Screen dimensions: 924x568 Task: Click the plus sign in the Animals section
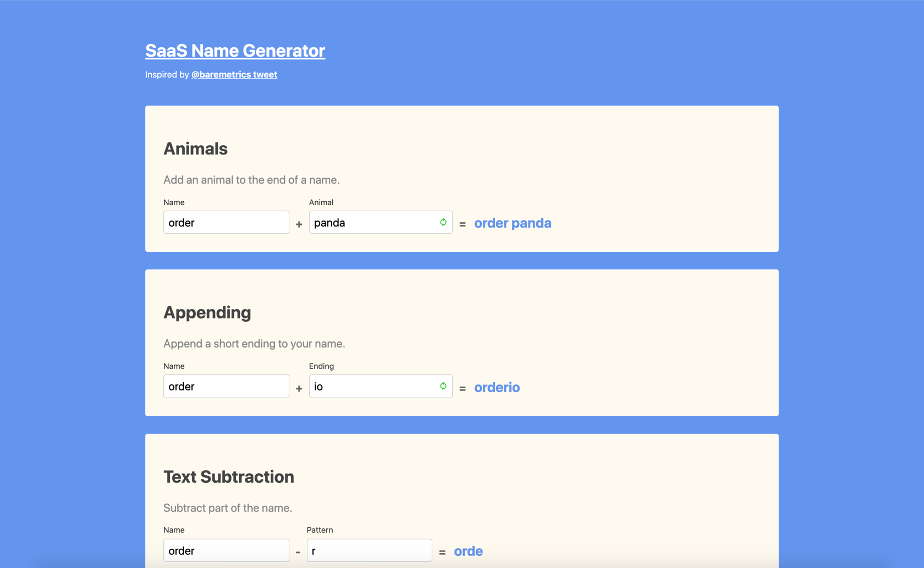[299, 224]
